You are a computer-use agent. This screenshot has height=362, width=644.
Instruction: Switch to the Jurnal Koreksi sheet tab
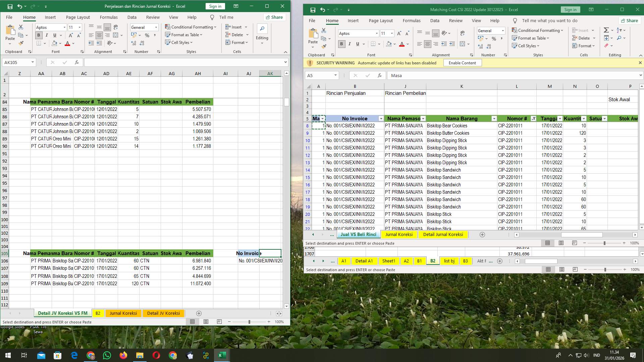point(123,313)
